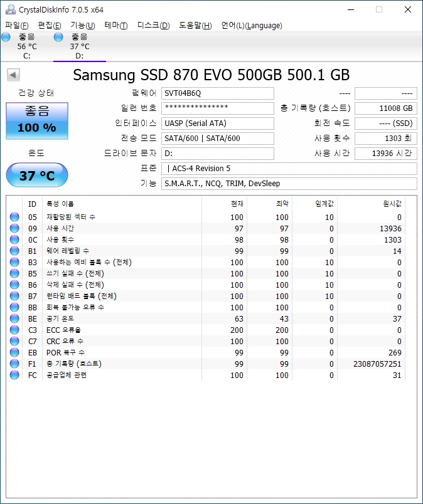
Task: Click the 현재 column header
Action: 225,204
